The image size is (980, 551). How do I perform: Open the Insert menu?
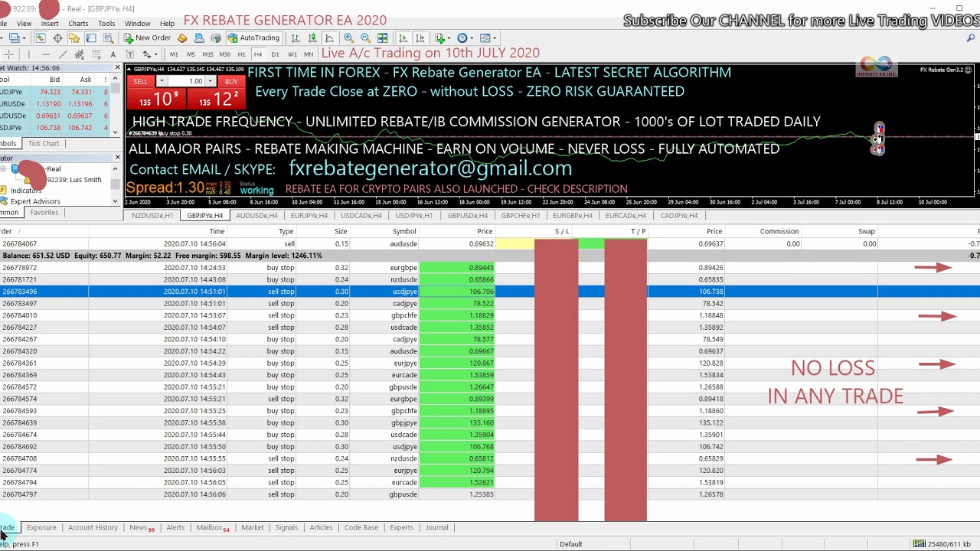(x=50, y=24)
